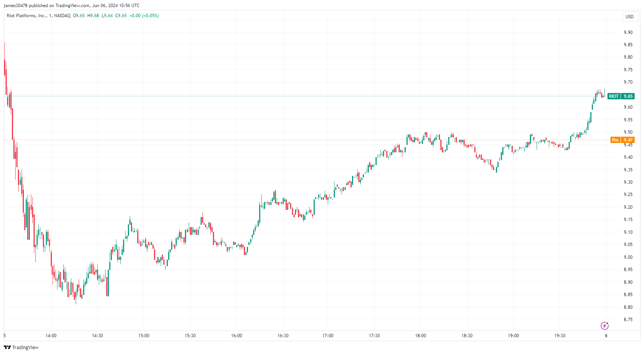Click the H9.68 high value in legend
The width and height of the screenshot is (644, 354).
click(93, 16)
